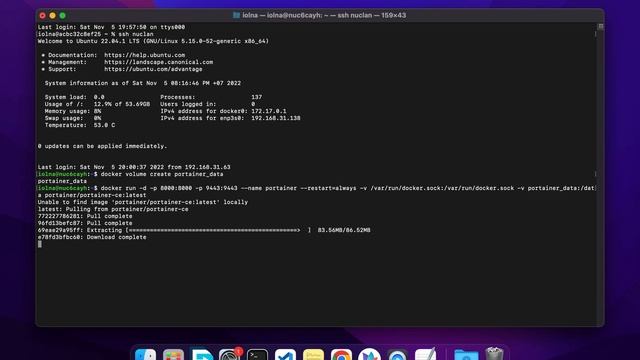The width and height of the screenshot is (640, 360).
Task: Click the 'Last login: Sat Nov 5 20:00:37' line
Action: [134, 167]
